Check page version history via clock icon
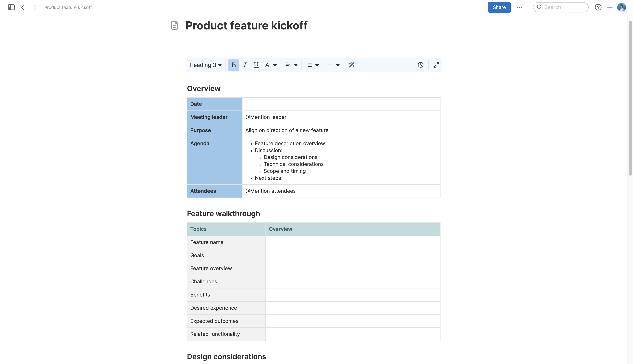Viewport: 633px width, 364px height. click(x=420, y=65)
